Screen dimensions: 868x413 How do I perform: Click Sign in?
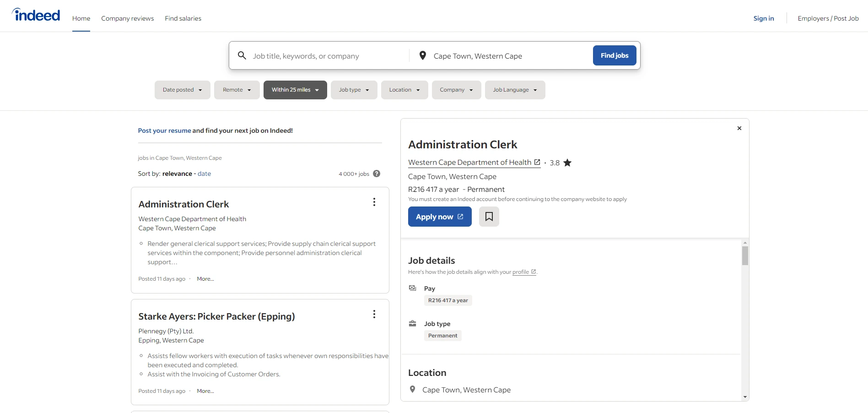point(764,18)
